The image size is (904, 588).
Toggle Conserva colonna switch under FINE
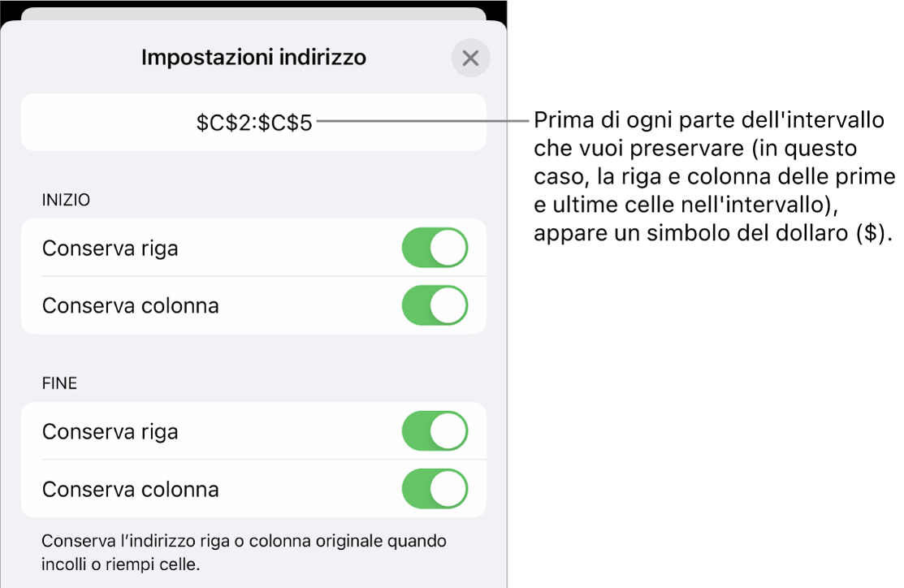click(435, 489)
